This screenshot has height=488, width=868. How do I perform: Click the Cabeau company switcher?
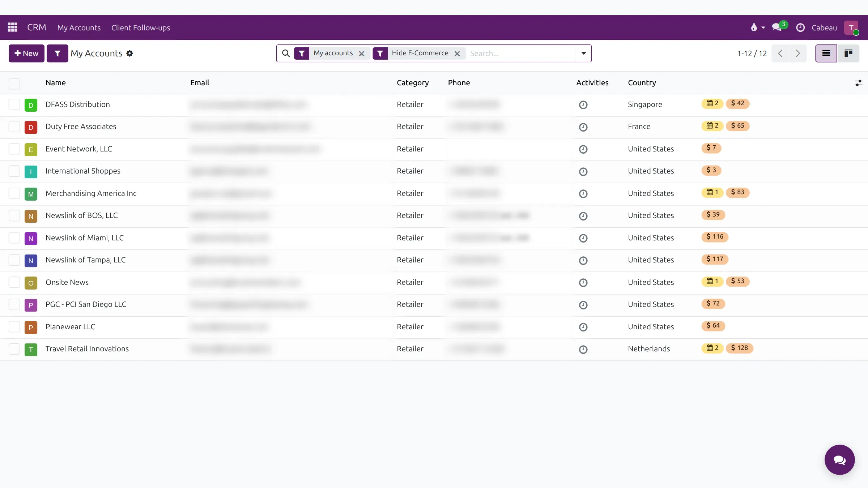[824, 28]
